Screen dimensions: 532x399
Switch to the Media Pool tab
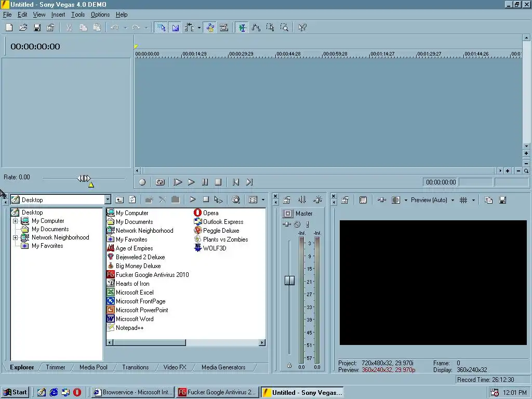coord(94,367)
